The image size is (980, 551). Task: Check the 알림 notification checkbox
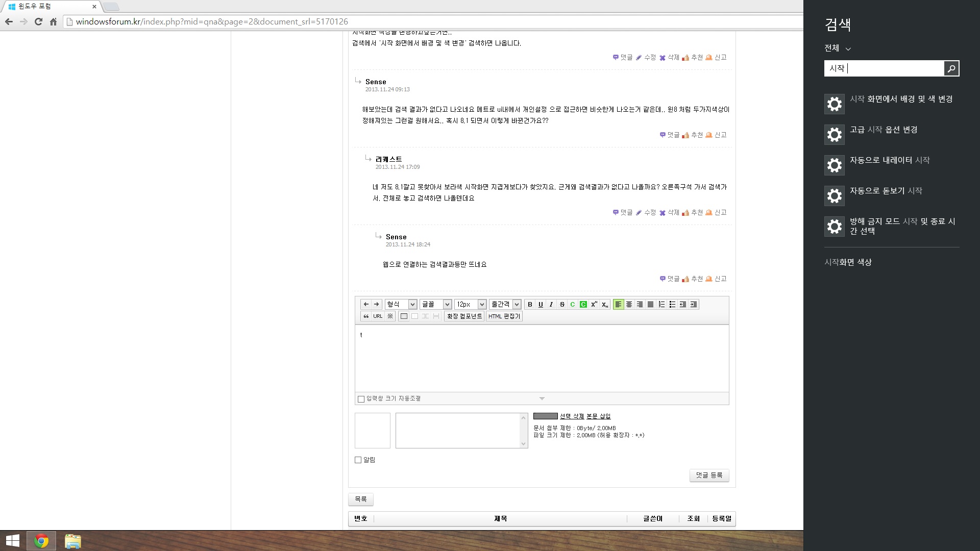(x=358, y=460)
